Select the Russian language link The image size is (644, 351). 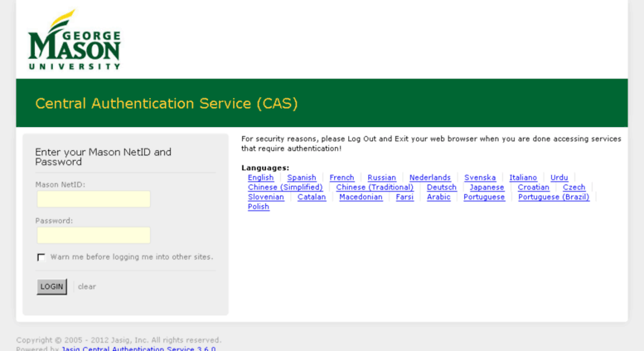[x=382, y=178]
